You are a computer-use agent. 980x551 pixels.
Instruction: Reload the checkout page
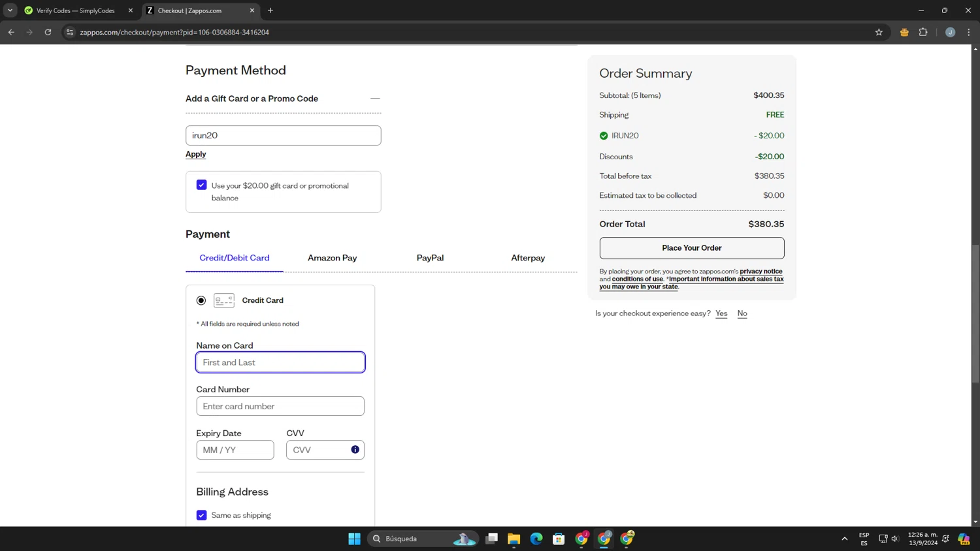48,32
